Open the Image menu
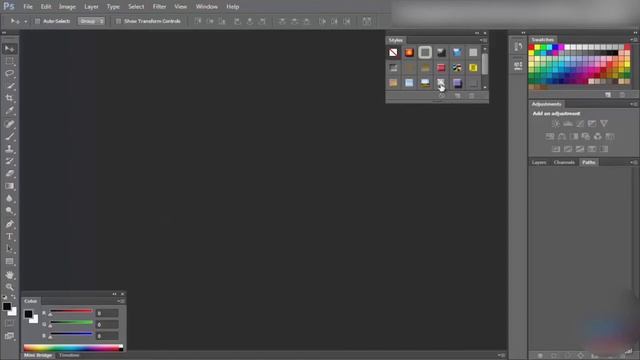Image resolution: width=640 pixels, height=360 pixels. pos(67,7)
